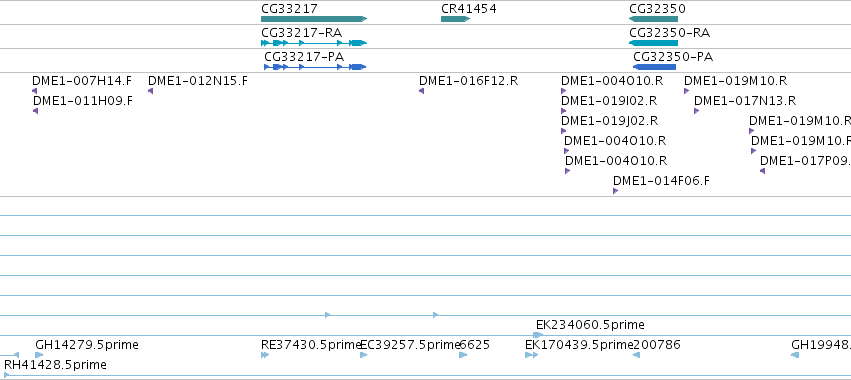Screen dimensions: 851x380
Task: Click the DME1-011H09.F label
Action: click(82, 101)
